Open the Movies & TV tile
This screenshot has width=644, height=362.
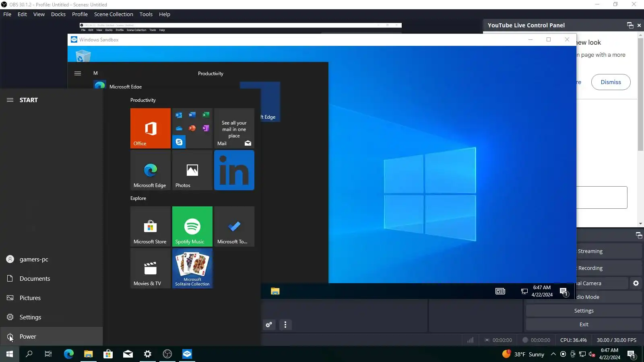[x=150, y=268]
